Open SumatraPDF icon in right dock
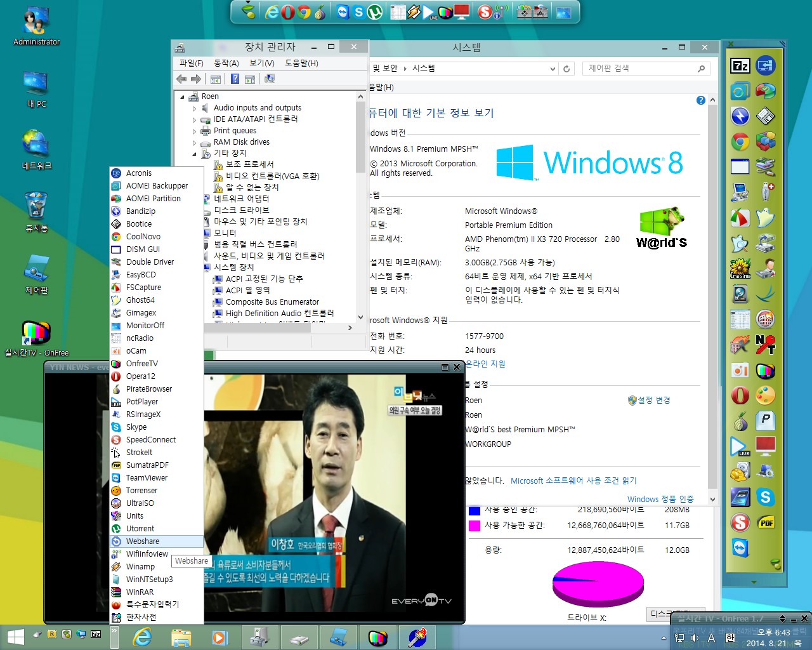This screenshot has width=812, height=650. [766, 522]
